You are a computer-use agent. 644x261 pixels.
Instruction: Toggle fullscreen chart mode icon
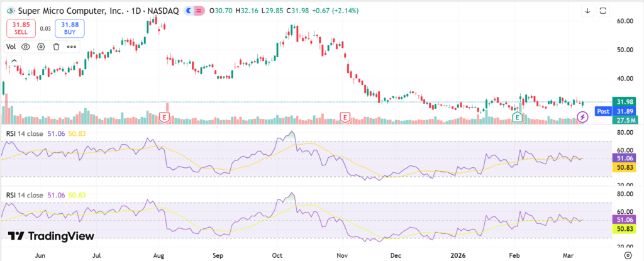click(603, 11)
